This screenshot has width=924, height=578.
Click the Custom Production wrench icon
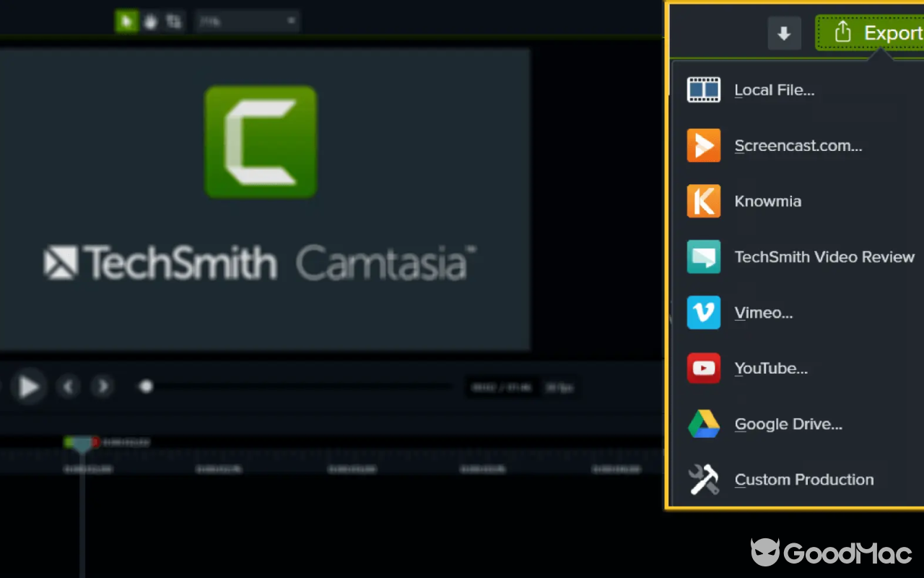pyautogui.click(x=703, y=479)
